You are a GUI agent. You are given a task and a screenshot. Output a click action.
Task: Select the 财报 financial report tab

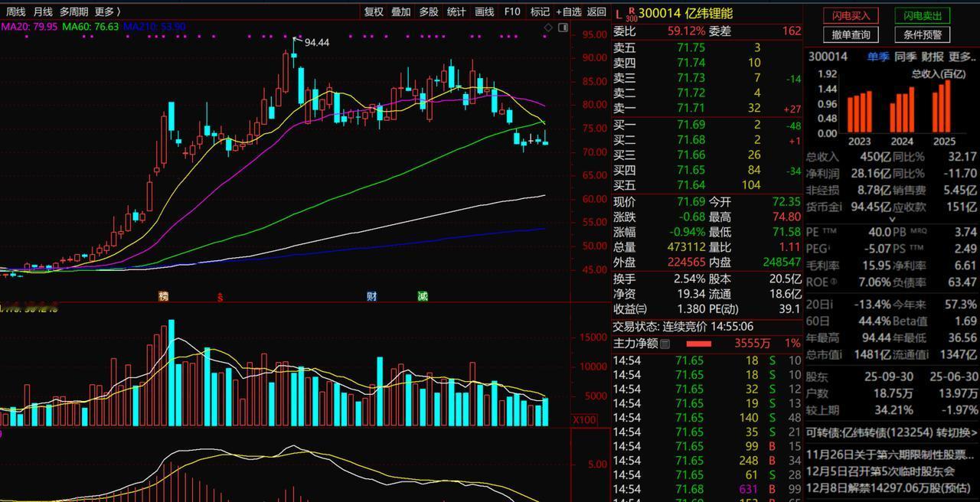click(933, 57)
